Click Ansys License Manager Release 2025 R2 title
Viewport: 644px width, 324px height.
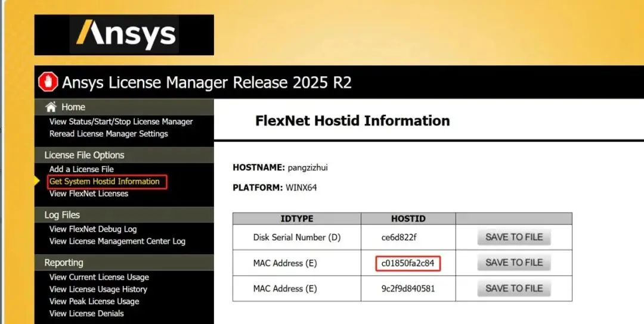coord(206,82)
